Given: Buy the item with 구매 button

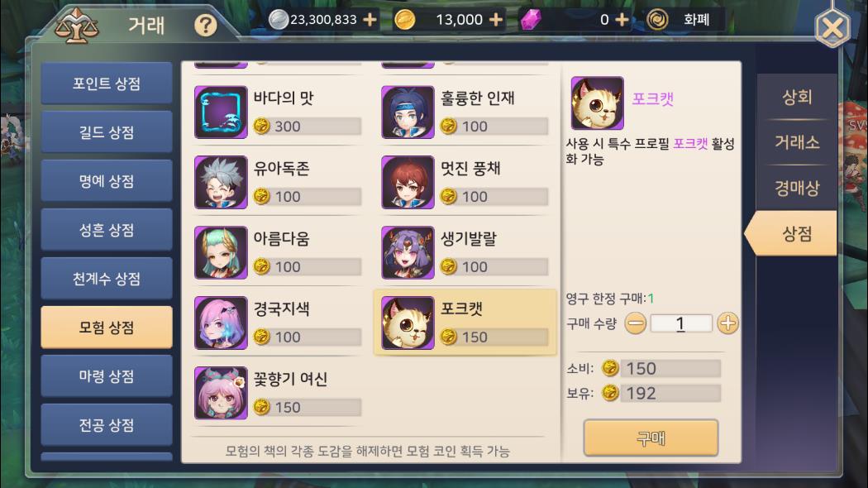Looking at the screenshot, I should 651,438.
